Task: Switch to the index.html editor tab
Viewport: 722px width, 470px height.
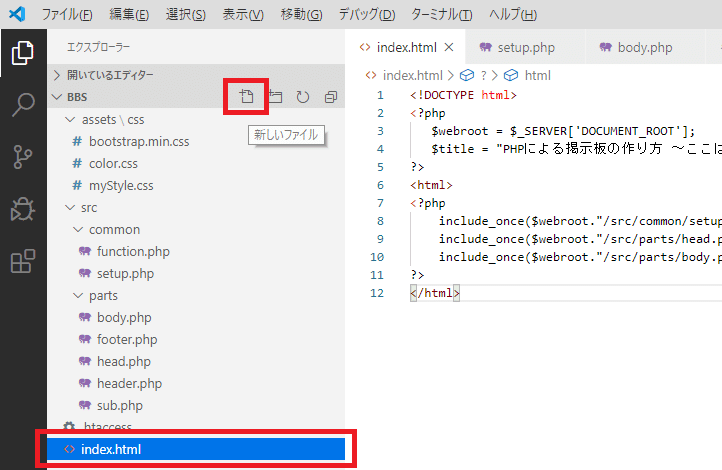Action: point(406,47)
